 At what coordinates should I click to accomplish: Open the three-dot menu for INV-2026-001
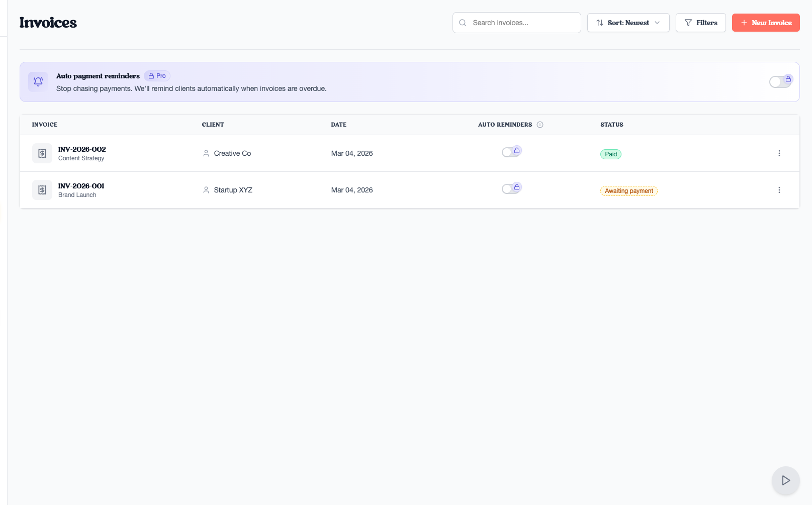[x=779, y=190]
